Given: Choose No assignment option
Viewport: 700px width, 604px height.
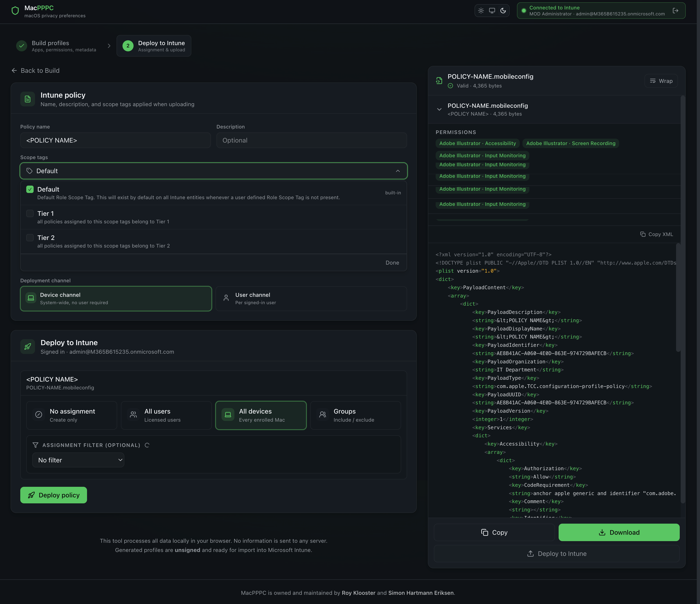Looking at the screenshot, I should point(72,415).
